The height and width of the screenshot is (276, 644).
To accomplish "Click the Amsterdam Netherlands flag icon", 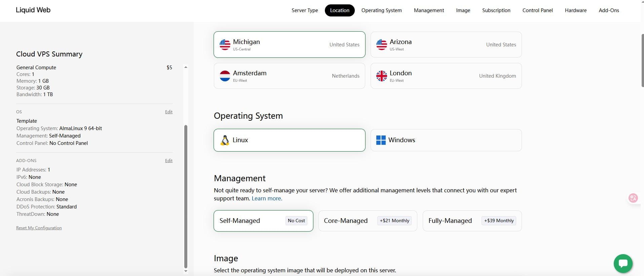I will click(x=225, y=76).
